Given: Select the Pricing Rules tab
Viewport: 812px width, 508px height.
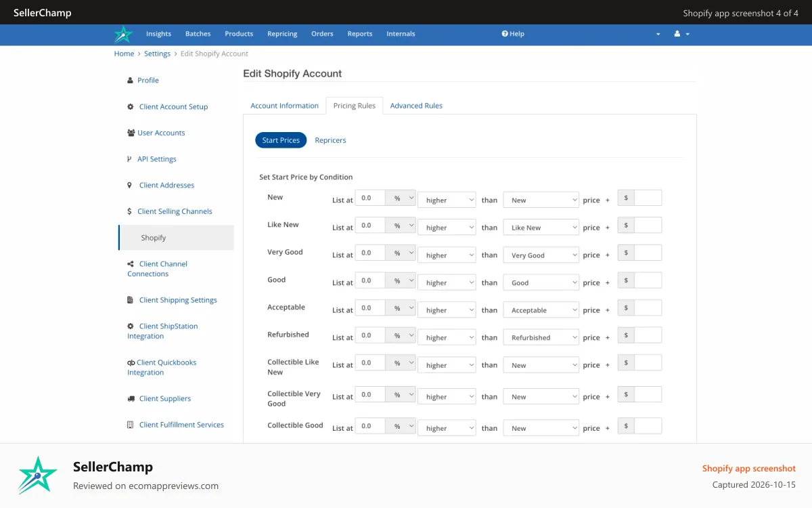Looking at the screenshot, I should 355,106.
